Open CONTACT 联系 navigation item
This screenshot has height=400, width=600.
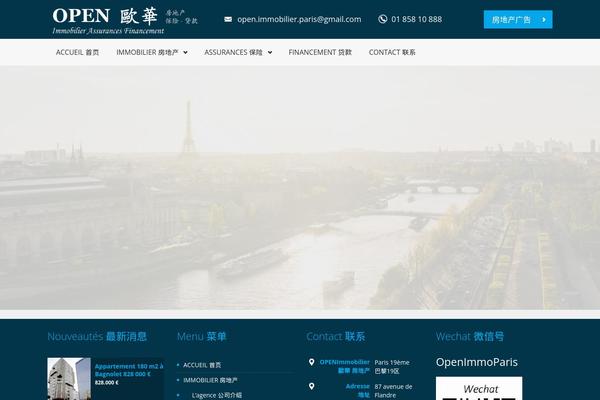pyautogui.click(x=392, y=52)
